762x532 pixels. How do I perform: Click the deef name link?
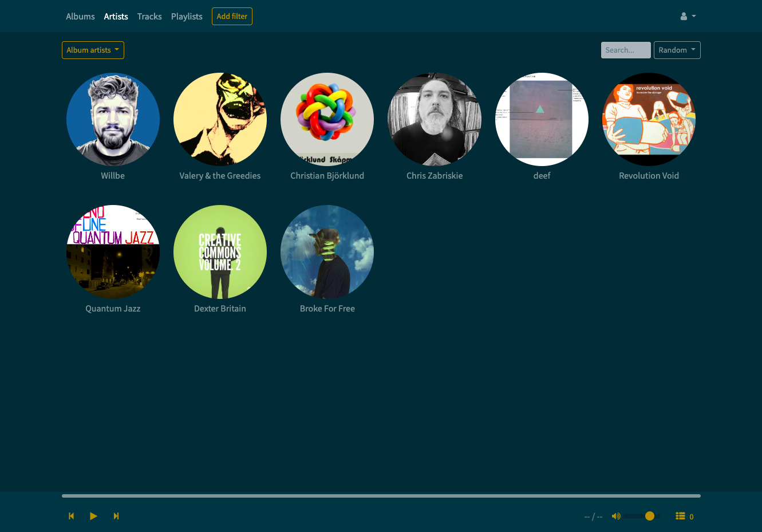(542, 176)
